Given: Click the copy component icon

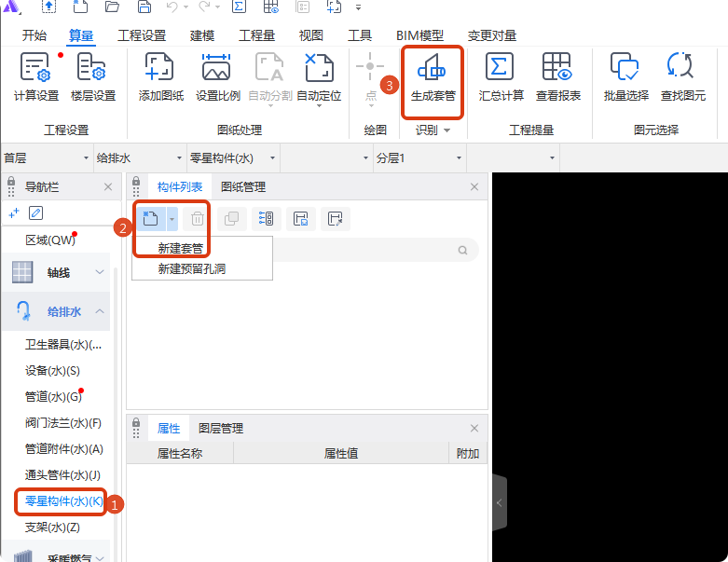Looking at the screenshot, I should (231, 219).
